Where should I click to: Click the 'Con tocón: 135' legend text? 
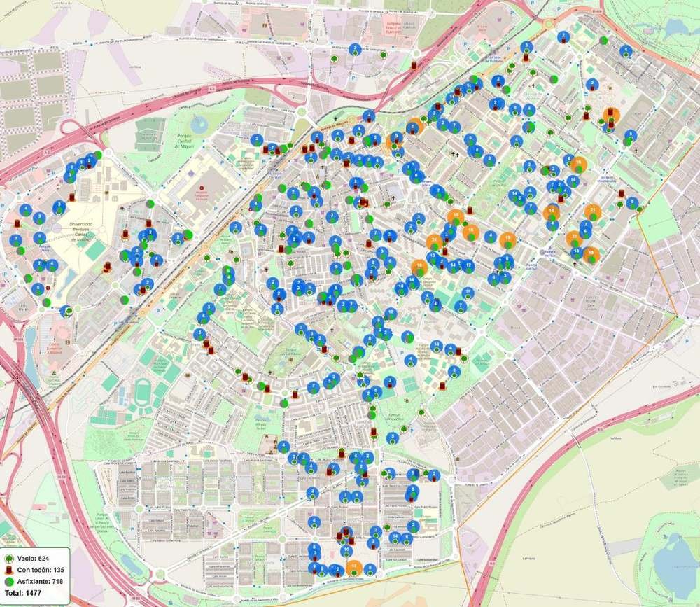point(41,570)
